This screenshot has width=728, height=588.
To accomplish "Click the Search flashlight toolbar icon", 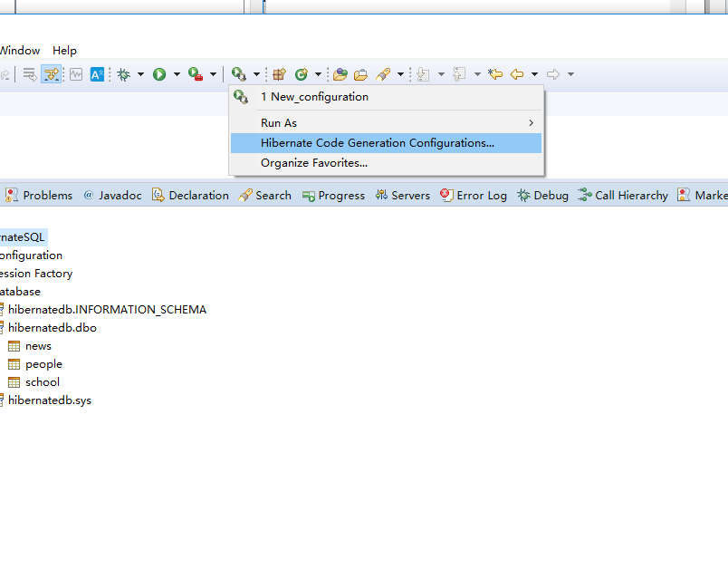I will (x=383, y=74).
